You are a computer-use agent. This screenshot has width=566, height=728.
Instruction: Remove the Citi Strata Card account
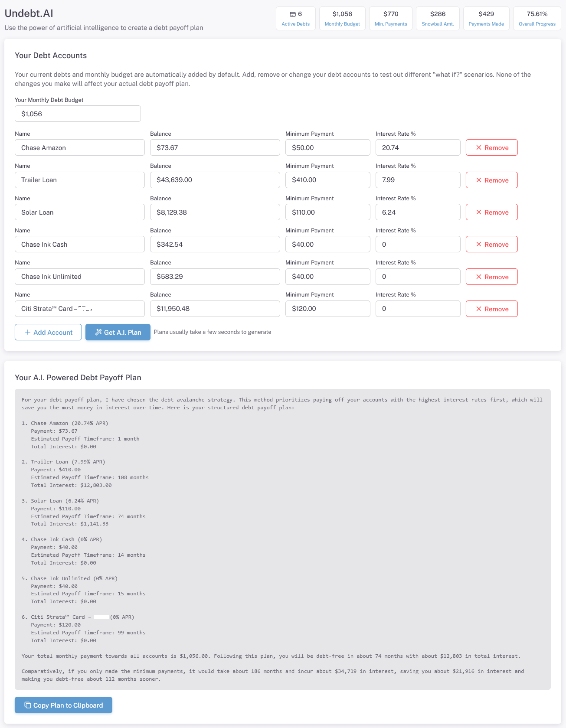[x=492, y=309]
